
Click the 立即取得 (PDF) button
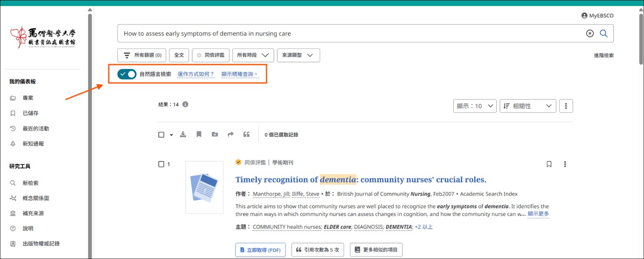(x=260, y=250)
